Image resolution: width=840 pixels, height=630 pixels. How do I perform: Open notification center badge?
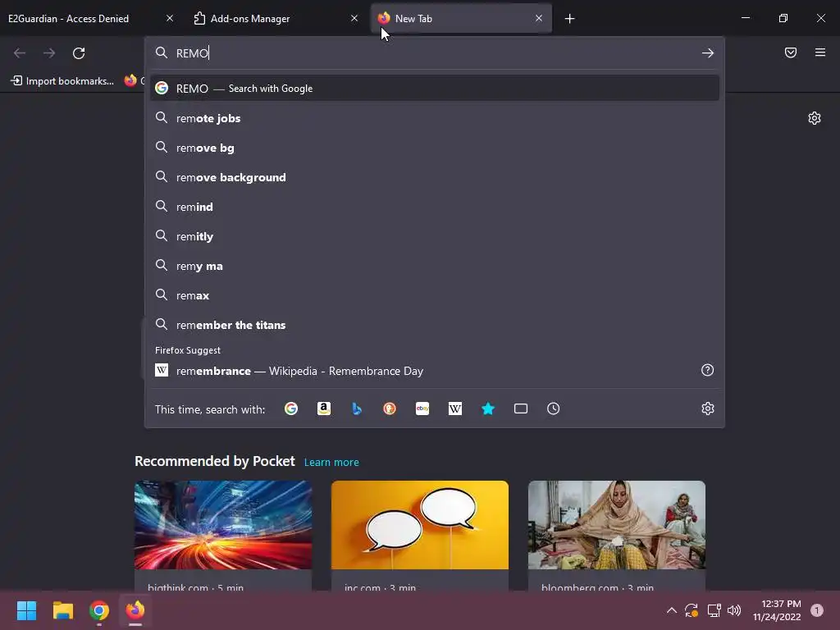817,610
